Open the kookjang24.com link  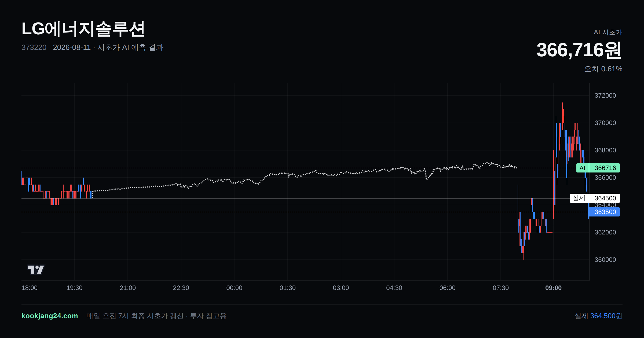(50, 316)
